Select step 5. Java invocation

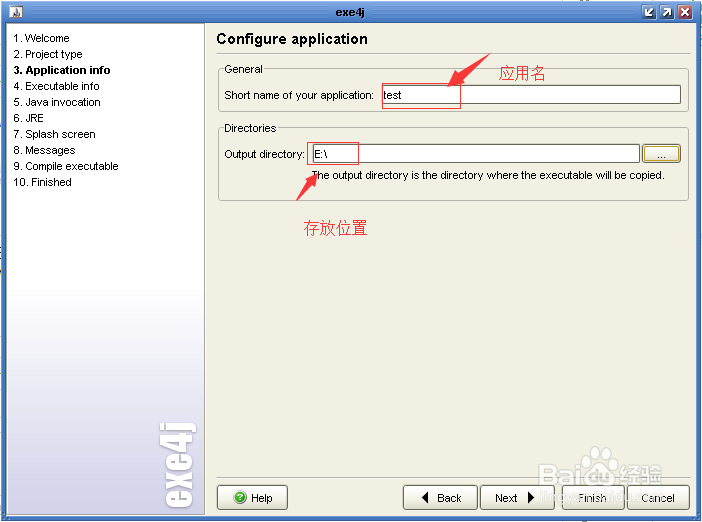click(57, 102)
